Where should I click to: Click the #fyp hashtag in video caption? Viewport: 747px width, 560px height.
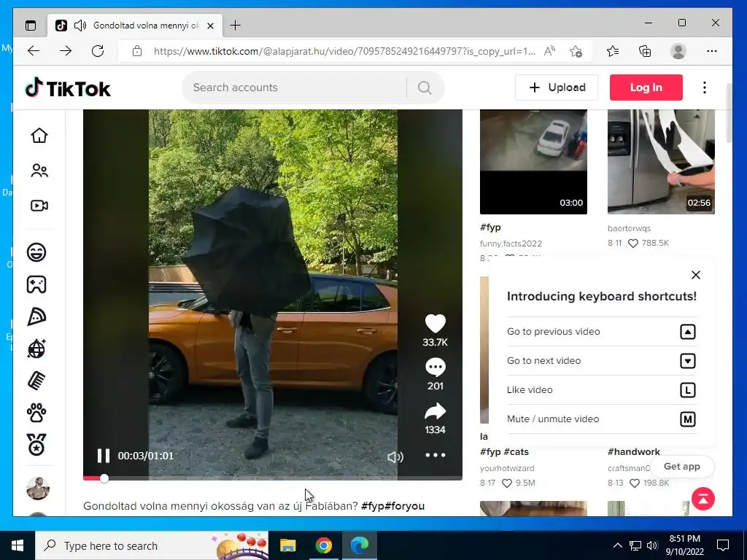pyautogui.click(x=373, y=506)
